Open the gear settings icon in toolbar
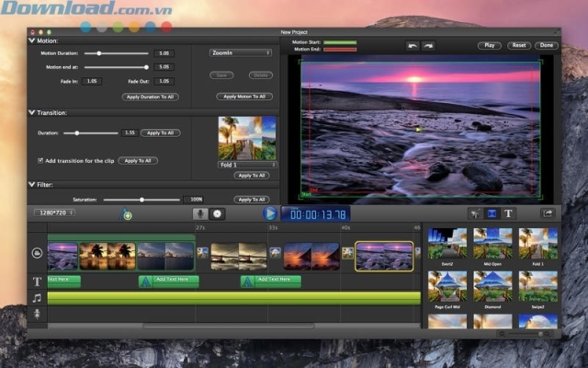This screenshot has height=368, width=588. pos(218,213)
